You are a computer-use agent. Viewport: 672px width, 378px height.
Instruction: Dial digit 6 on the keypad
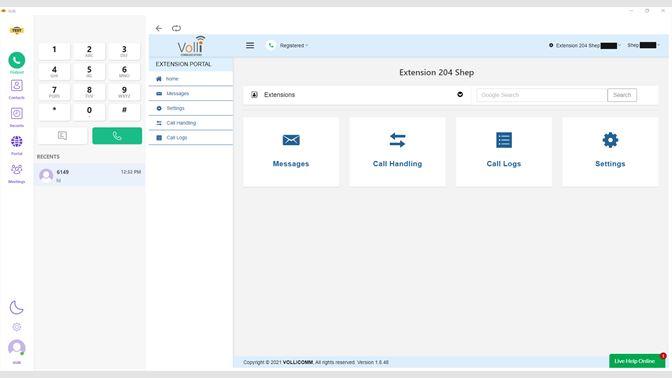[x=124, y=71]
